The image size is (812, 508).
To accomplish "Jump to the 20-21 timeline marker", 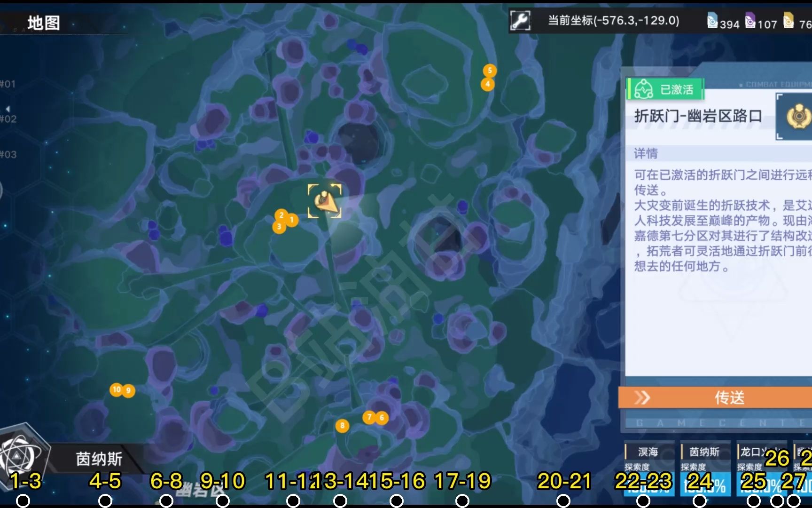I will click(x=563, y=501).
